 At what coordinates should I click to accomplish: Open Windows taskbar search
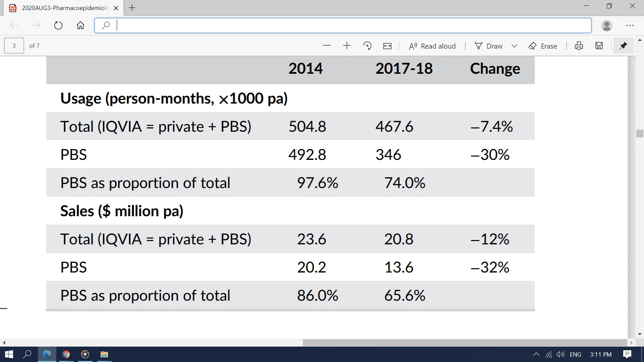pyautogui.click(x=27, y=354)
